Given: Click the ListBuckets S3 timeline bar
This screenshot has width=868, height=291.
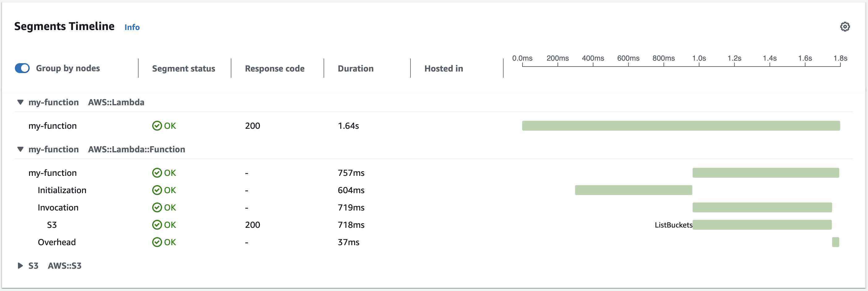Looking at the screenshot, I should point(762,225).
